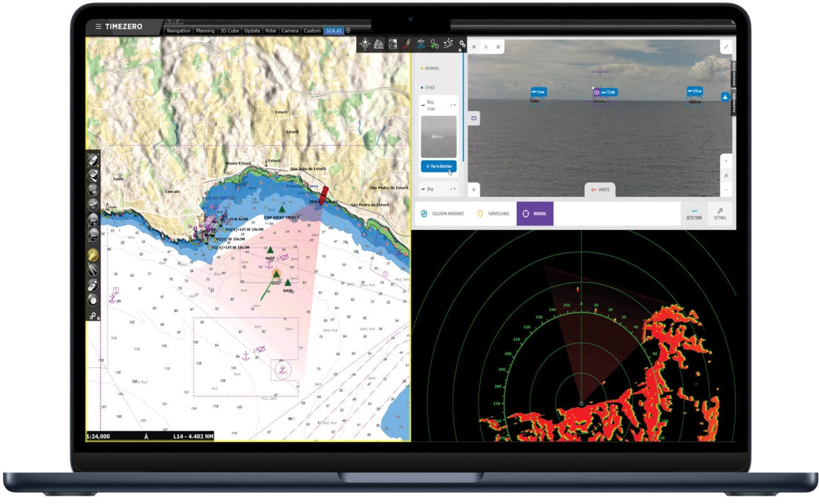Select the hand pan tool

click(x=93, y=255)
